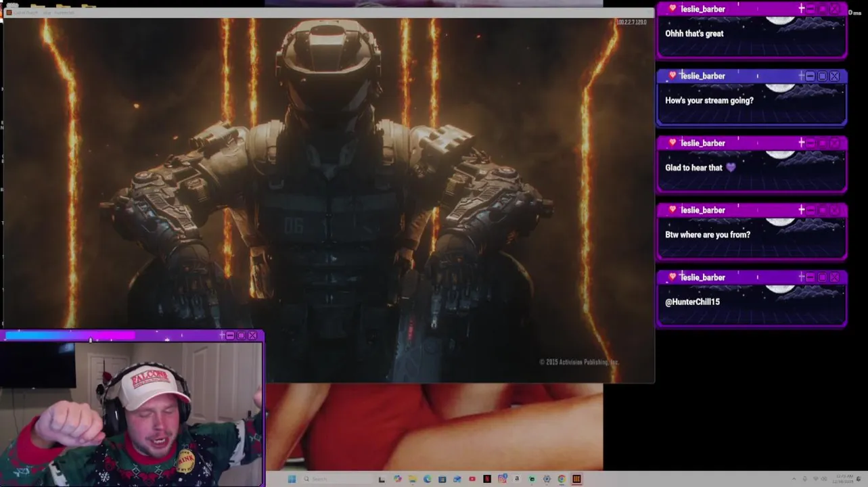Screen dimensions: 868x487
Task: Select the Black Ops III taskbar icon
Action: pos(576,479)
